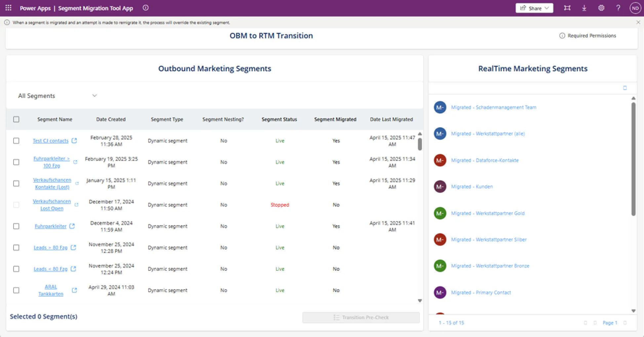Open Verkaufschancen Kontakte (Lost) link

[52, 183]
